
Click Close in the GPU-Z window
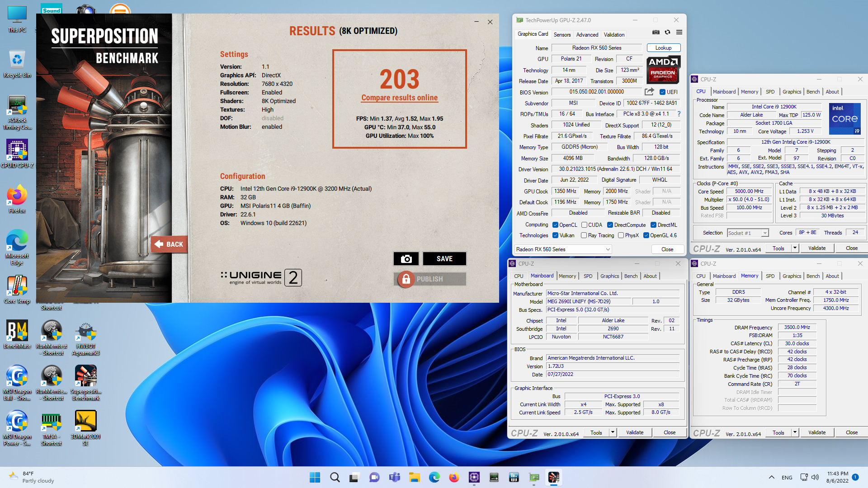667,249
